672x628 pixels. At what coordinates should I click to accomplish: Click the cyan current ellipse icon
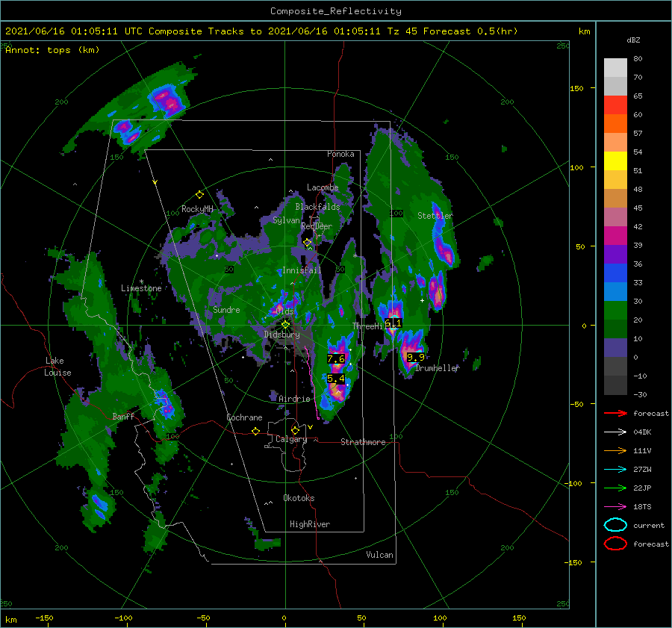(x=615, y=525)
